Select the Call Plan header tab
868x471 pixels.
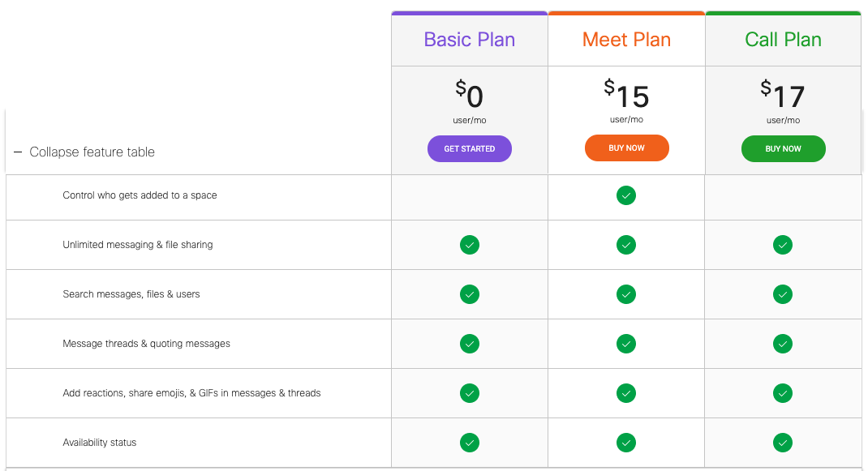coord(782,39)
